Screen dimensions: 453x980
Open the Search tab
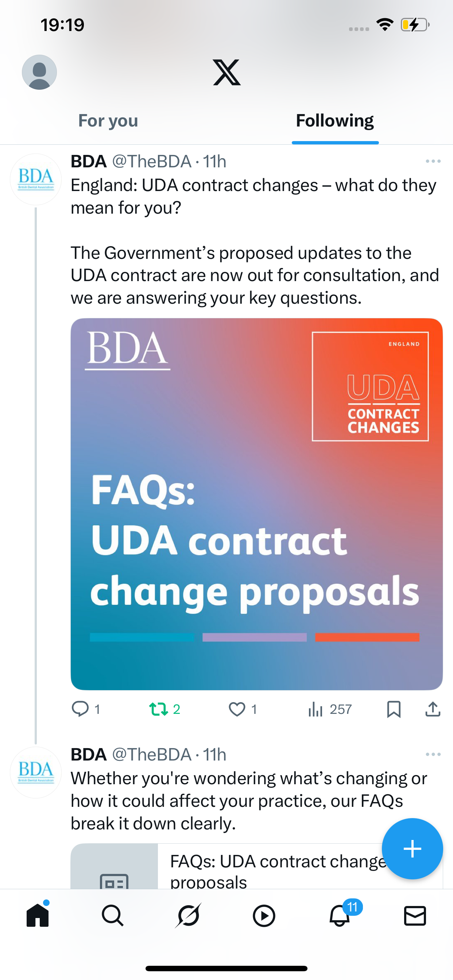113,915
